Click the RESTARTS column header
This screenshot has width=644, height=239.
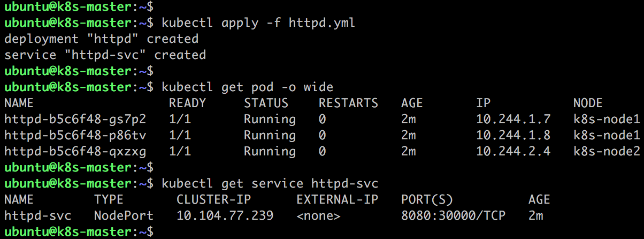348,103
